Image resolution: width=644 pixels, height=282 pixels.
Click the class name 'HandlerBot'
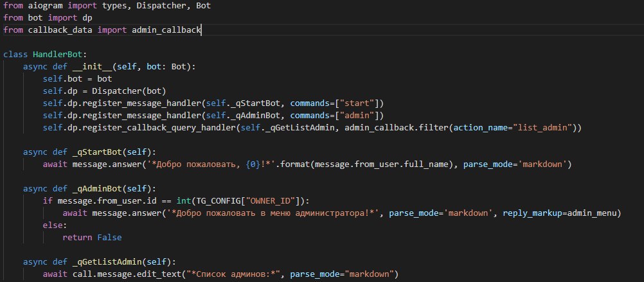pos(58,55)
